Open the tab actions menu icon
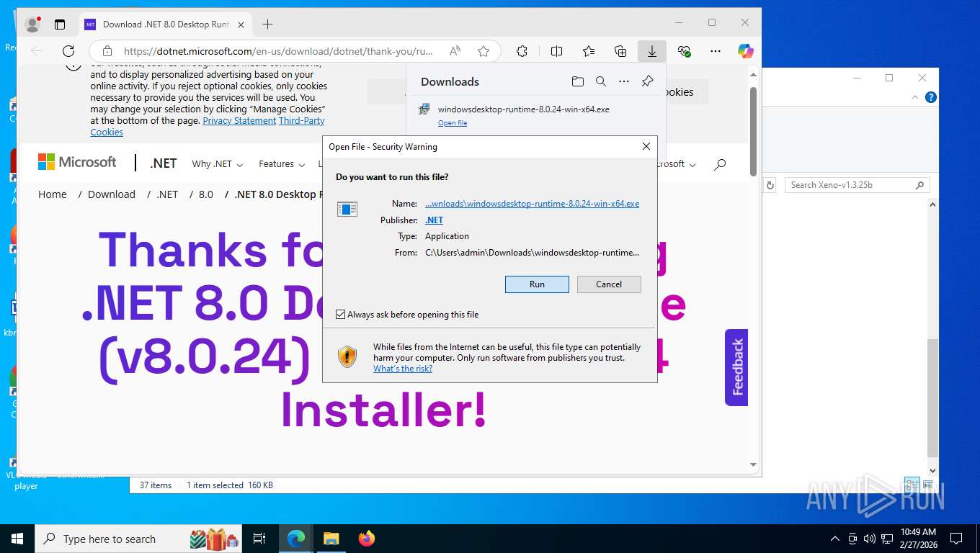The height and width of the screenshot is (553, 980). (x=60, y=24)
